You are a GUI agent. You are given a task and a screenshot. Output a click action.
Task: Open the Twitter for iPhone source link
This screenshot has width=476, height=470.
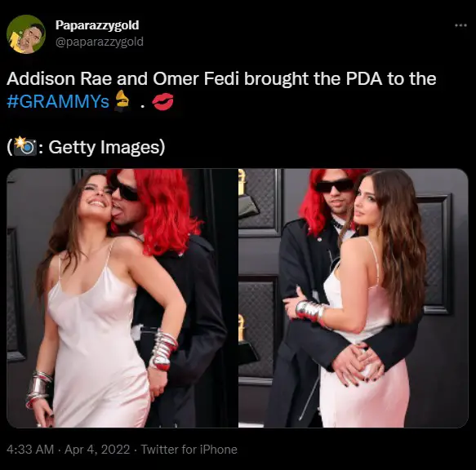pyautogui.click(x=189, y=450)
